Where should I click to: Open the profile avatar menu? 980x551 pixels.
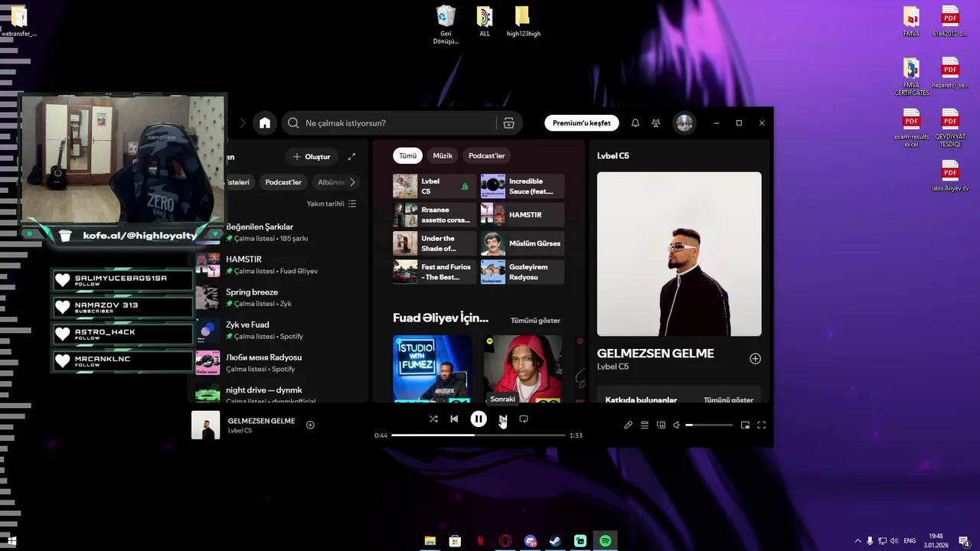pyautogui.click(x=684, y=122)
